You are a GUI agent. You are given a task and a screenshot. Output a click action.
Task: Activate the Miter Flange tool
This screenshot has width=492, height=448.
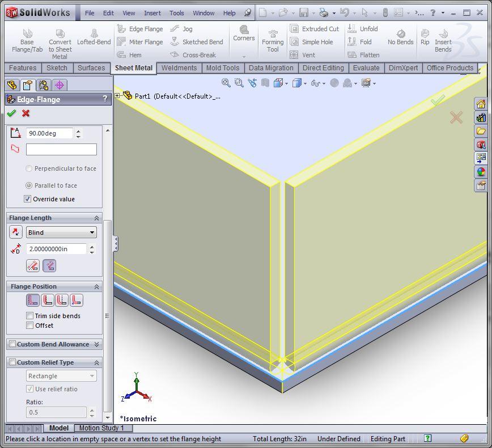pos(140,42)
